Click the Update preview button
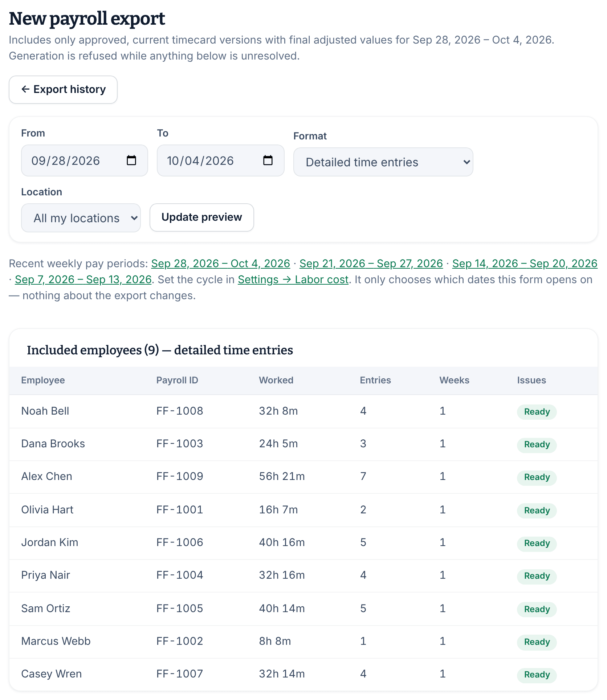The image size is (607, 700). point(202,217)
